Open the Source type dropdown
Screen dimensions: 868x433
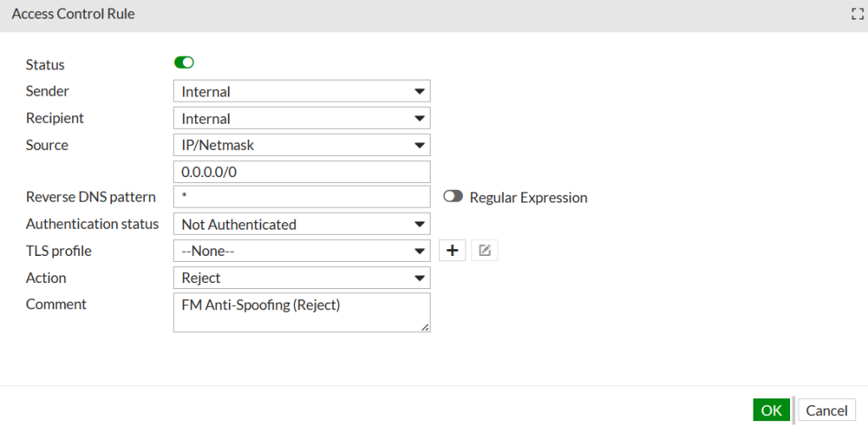[301, 145]
